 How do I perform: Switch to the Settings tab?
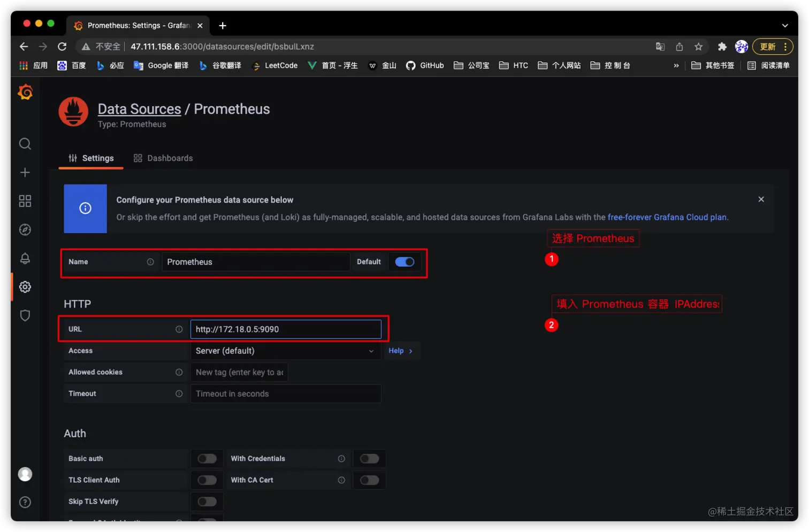point(91,158)
